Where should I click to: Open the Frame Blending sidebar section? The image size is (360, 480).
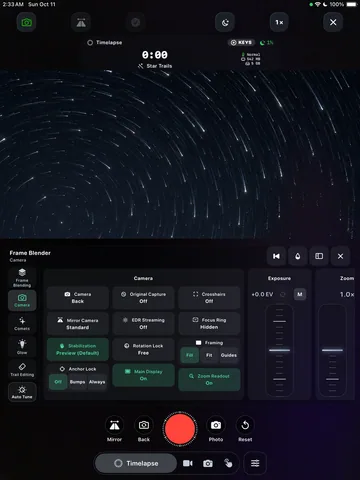22,278
